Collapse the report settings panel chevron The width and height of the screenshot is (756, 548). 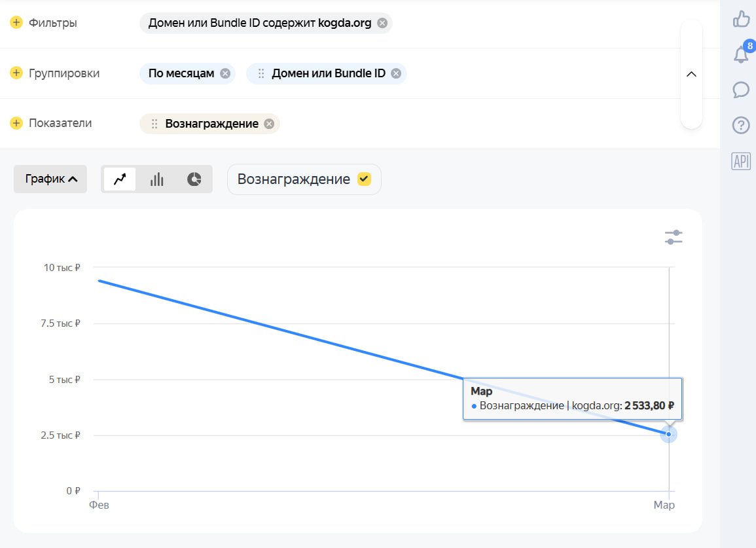[691, 74]
